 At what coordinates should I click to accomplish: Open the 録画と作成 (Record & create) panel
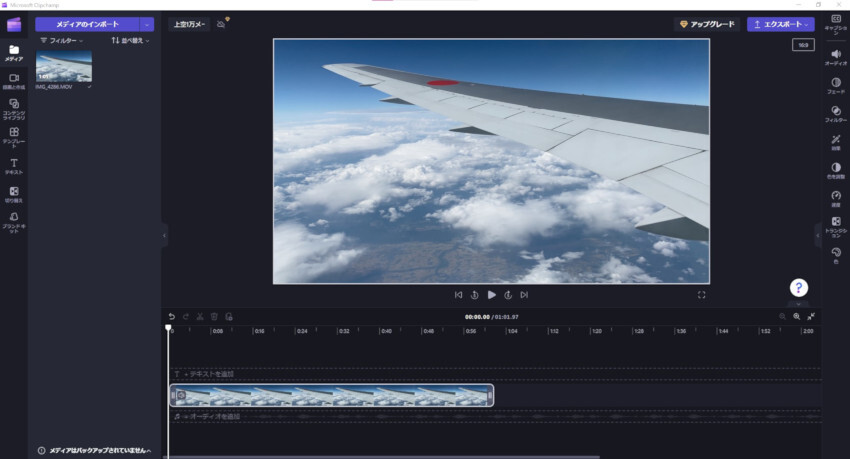pyautogui.click(x=14, y=80)
